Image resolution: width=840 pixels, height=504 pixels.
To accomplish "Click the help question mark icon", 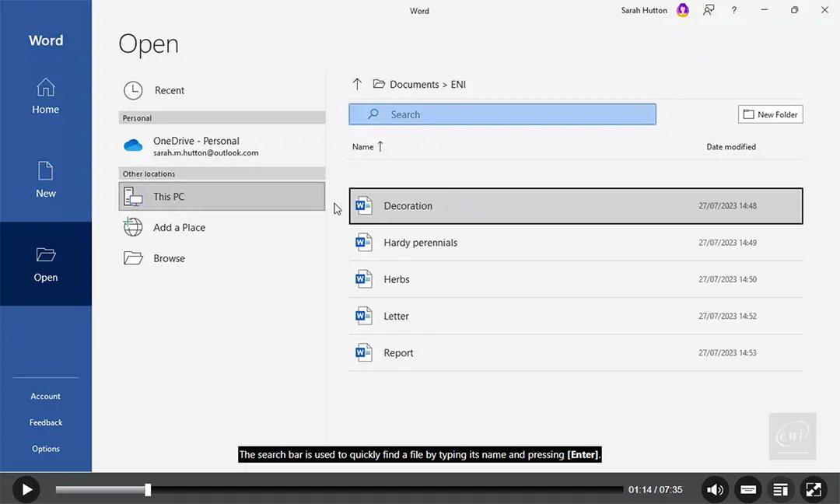I will 733,10.
